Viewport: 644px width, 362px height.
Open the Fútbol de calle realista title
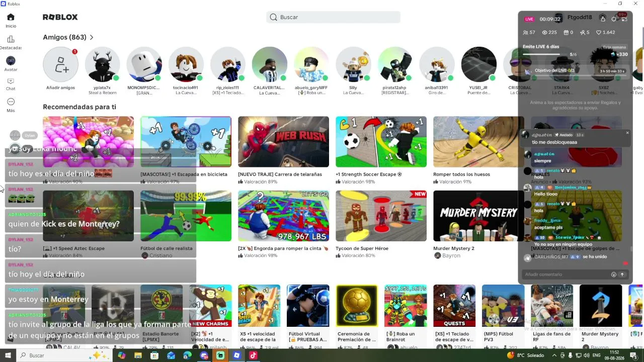pos(167,248)
